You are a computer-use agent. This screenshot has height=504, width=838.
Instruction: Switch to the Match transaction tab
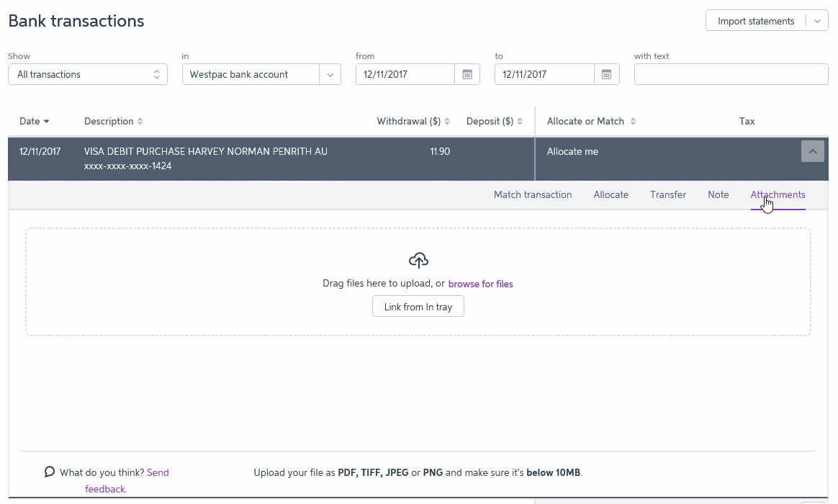533,194
